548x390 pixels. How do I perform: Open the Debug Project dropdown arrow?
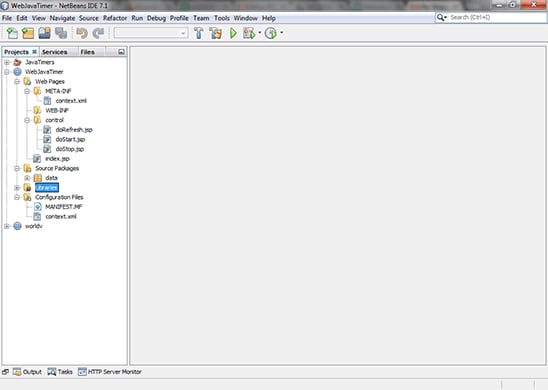(x=260, y=33)
